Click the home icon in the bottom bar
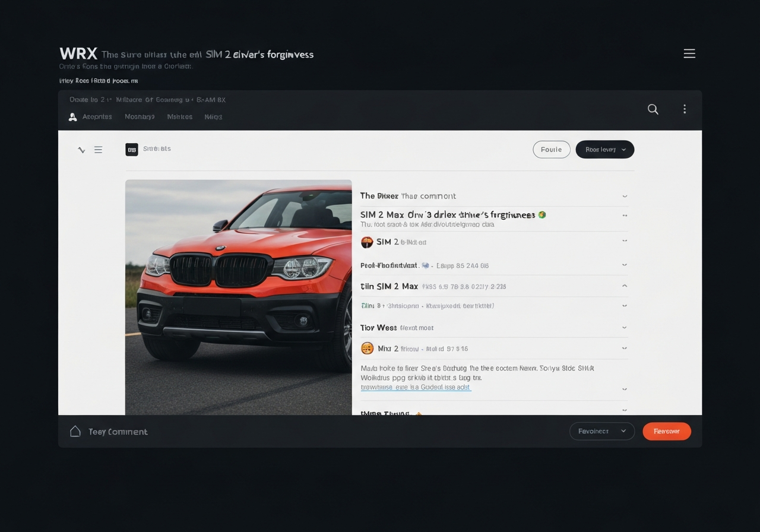 75,432
